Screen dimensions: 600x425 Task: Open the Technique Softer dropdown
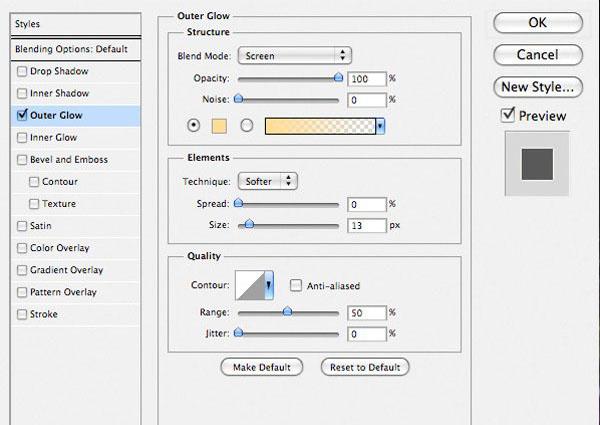267,181
